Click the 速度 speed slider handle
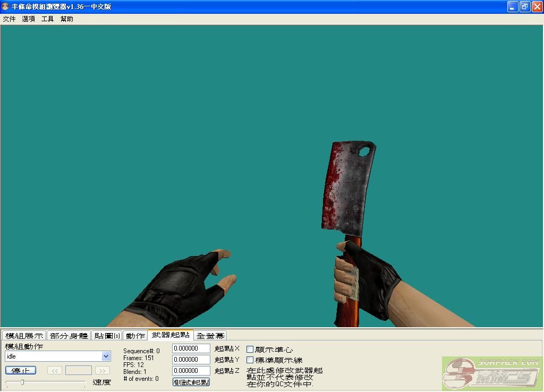This screenshot has width=544, height=392. click(x=22, y=382)
